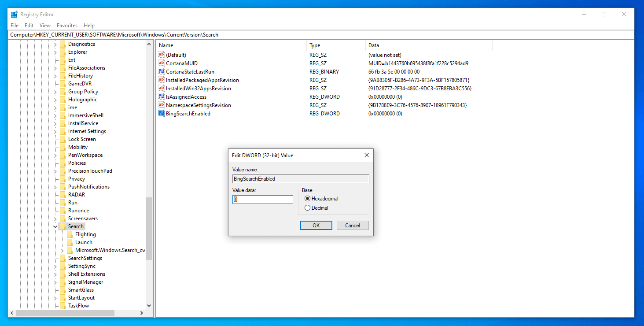Viewport: 644px width, 326px height.
Task: Click the Group Policy folder icon
Action: [x=63, y=92]
